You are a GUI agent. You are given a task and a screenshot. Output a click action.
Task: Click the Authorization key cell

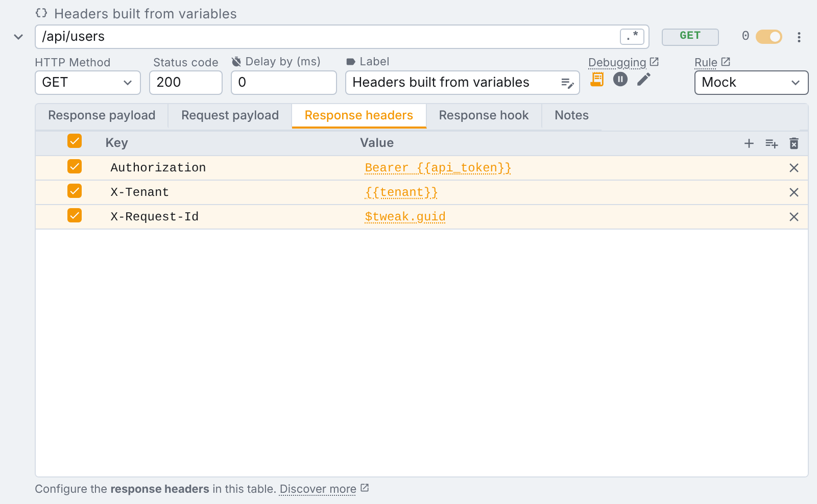(x=158, y=168)
